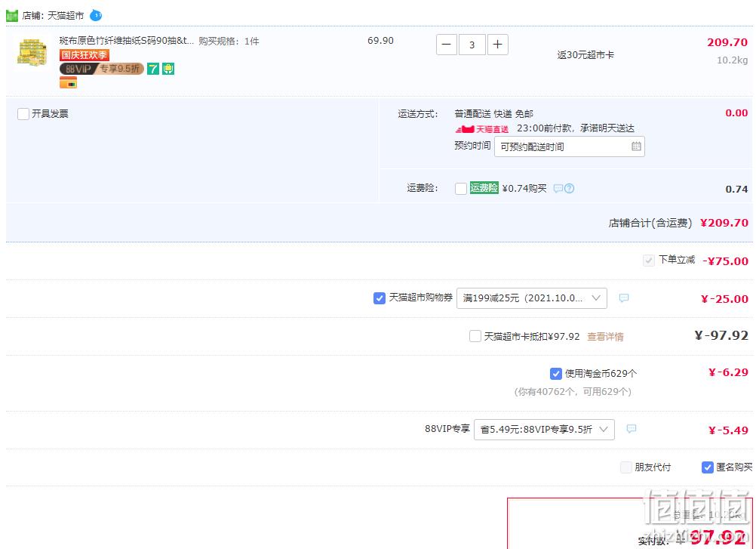This screenshot has width=756, height=549.
Task: Click the ¥-97.92 card deduction amount
Action: (x=721, y=335)
